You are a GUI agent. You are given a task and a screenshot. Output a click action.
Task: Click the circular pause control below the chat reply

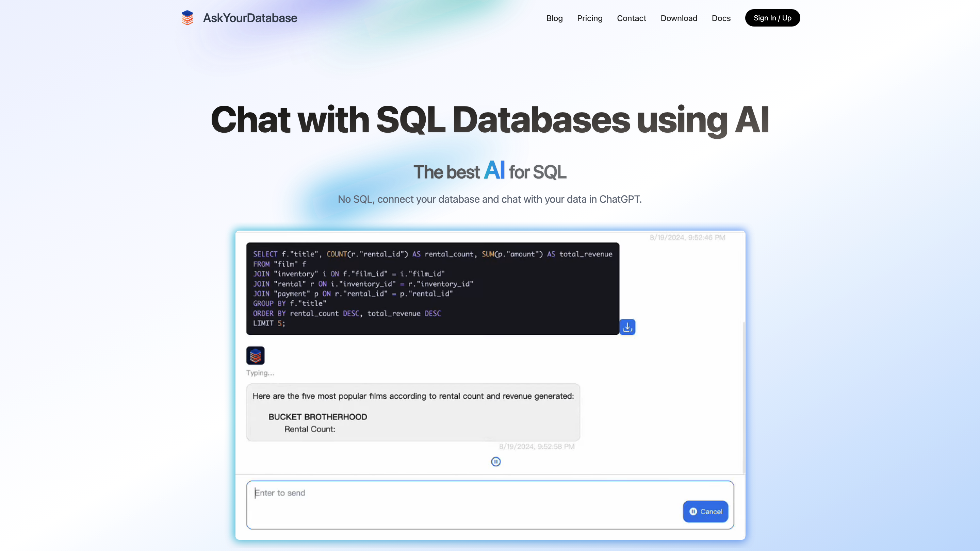click(x=496, y=461)
